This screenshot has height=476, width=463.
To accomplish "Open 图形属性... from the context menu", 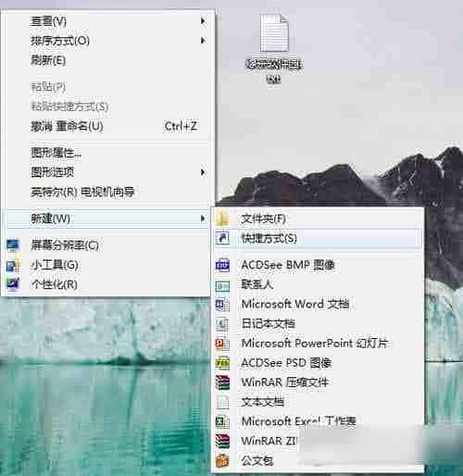I will pyautogui.click(x=107, y=153).
